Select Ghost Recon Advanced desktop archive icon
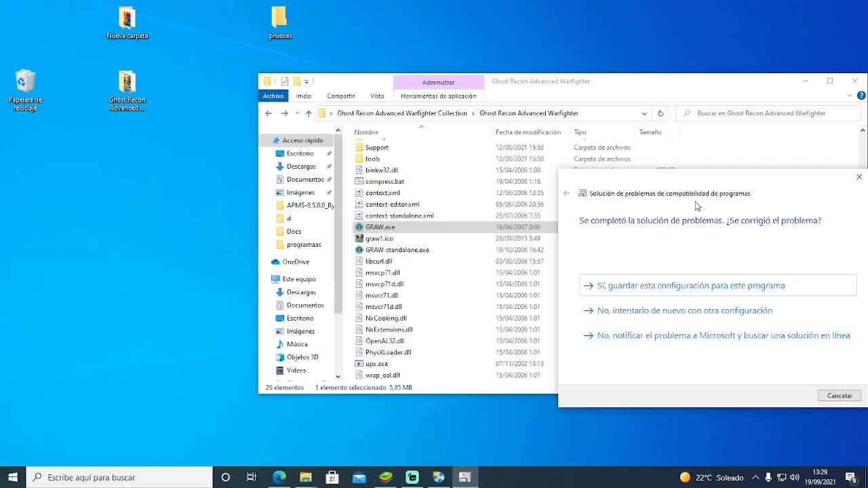868x488 pixels. 127,91
